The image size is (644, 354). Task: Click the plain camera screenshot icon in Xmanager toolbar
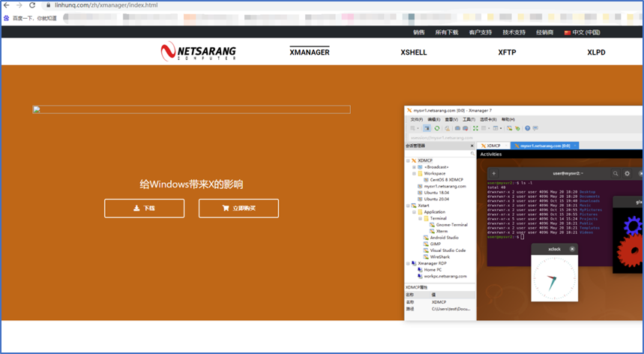457,128
